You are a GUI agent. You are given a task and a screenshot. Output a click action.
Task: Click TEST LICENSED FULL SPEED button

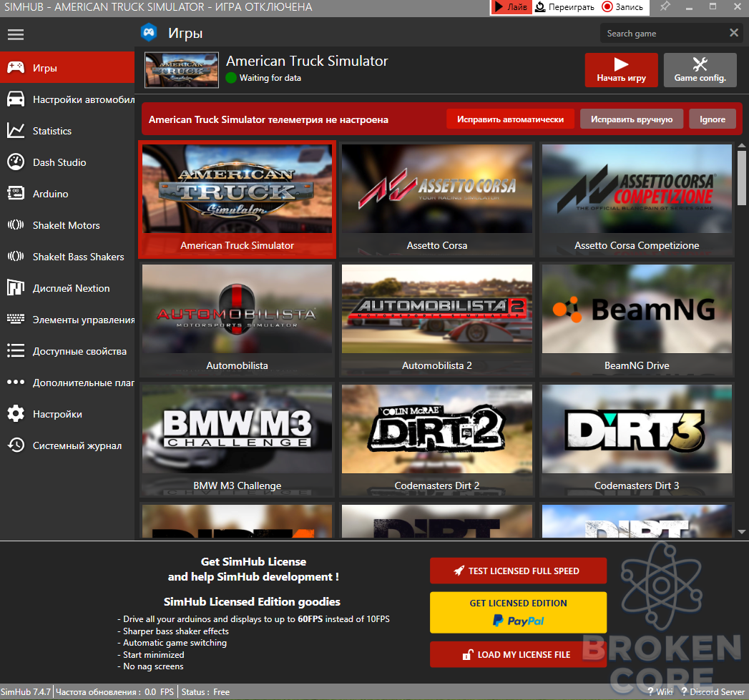(x=518, y=571)
